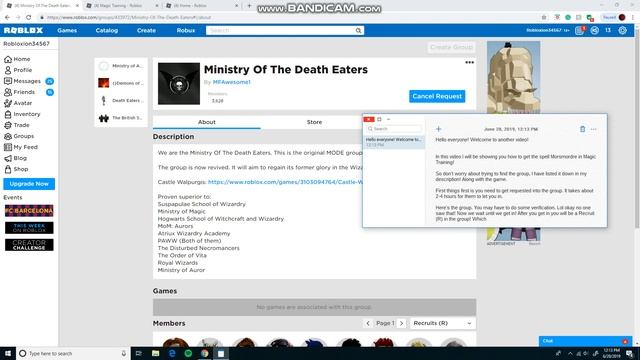Viewport: 640px width, 360px height.
Task: Open Task View on the taskbar
Action: point(138,353)
